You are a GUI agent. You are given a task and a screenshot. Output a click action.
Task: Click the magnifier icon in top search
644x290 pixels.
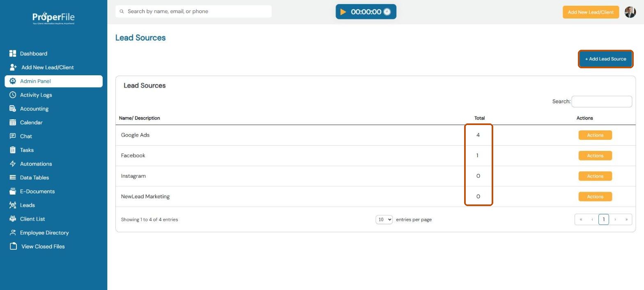click(x=122, y=12)
